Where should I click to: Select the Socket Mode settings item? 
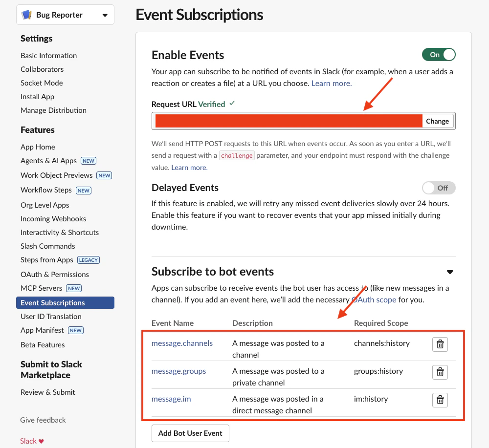[42, 83]
